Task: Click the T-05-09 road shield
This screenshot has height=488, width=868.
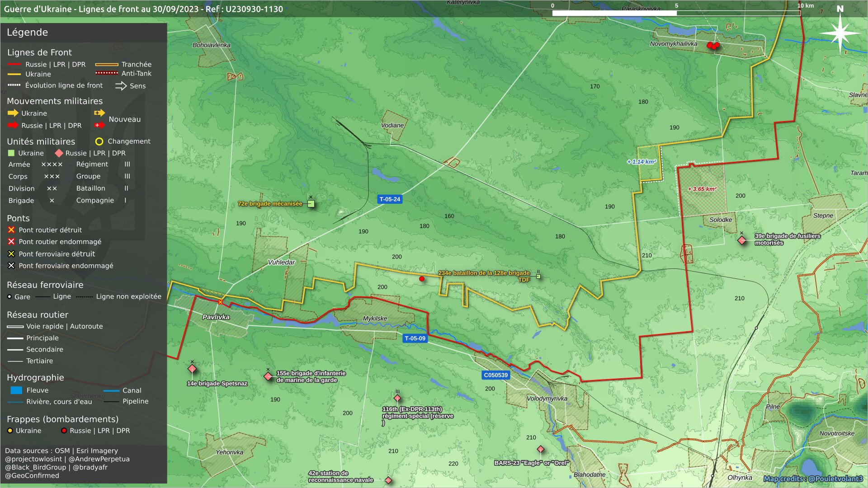Action: click(x=415, y=338)
